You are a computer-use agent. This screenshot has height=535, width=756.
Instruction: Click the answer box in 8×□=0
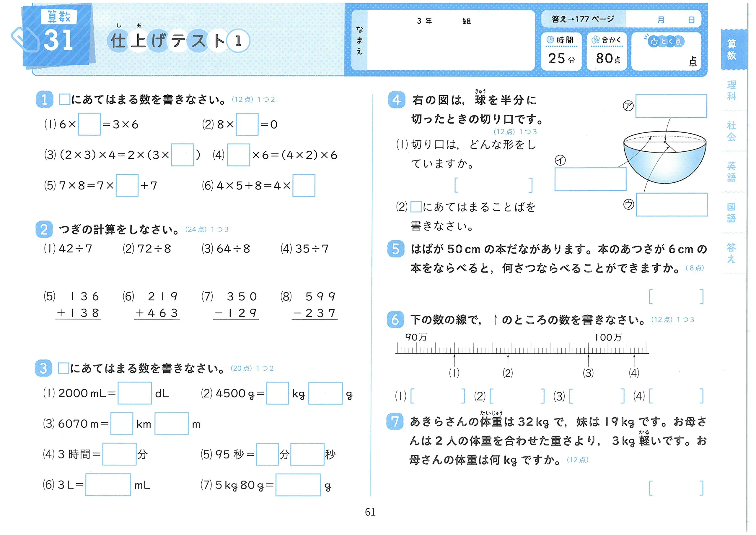(247, 124)
